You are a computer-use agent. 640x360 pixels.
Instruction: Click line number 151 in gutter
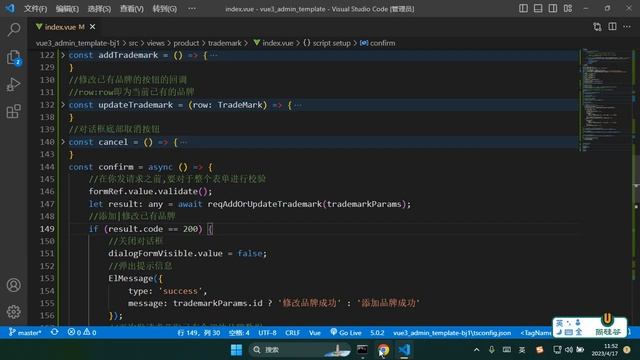click(x=47, y=253)
